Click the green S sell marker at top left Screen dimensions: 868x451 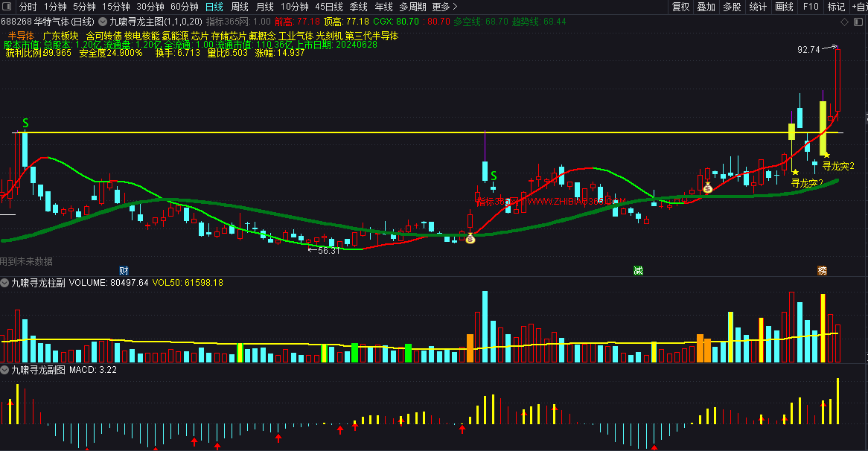point(25,123)
